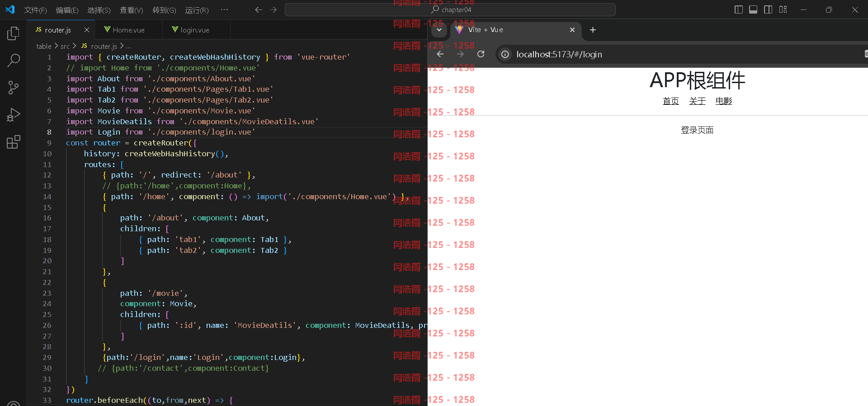Open the 转到(G) menu
This screenshot has height=406, width=868.
coord(164,10)
